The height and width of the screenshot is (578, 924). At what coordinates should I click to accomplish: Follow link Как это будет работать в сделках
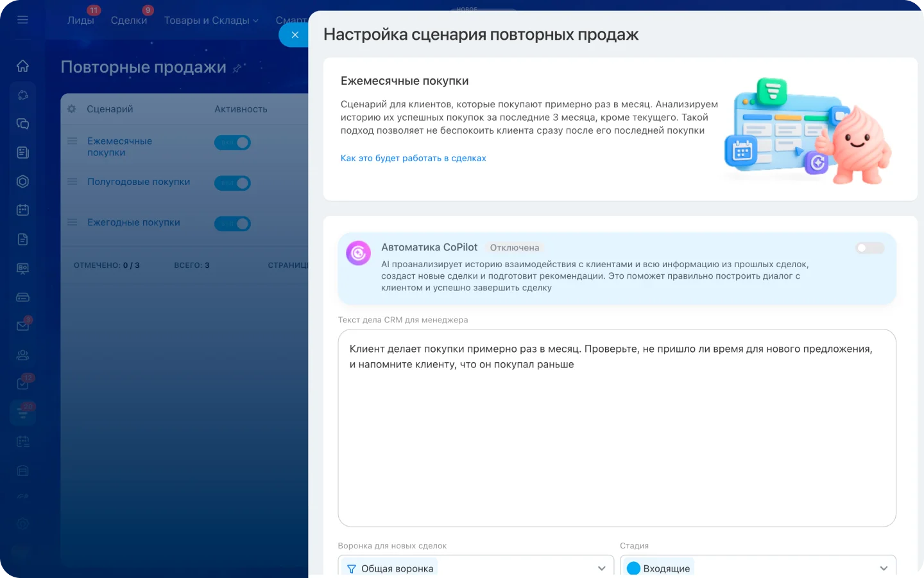(413, 157)
